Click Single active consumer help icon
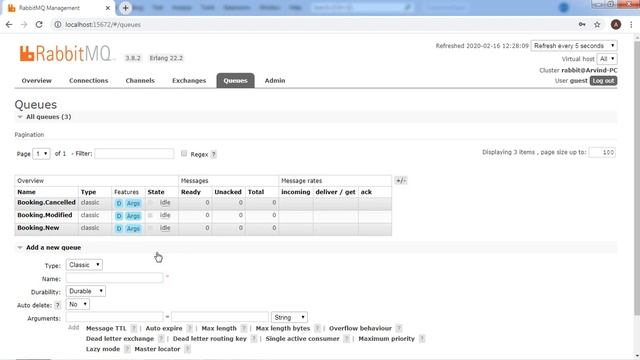 click(346, 339)
